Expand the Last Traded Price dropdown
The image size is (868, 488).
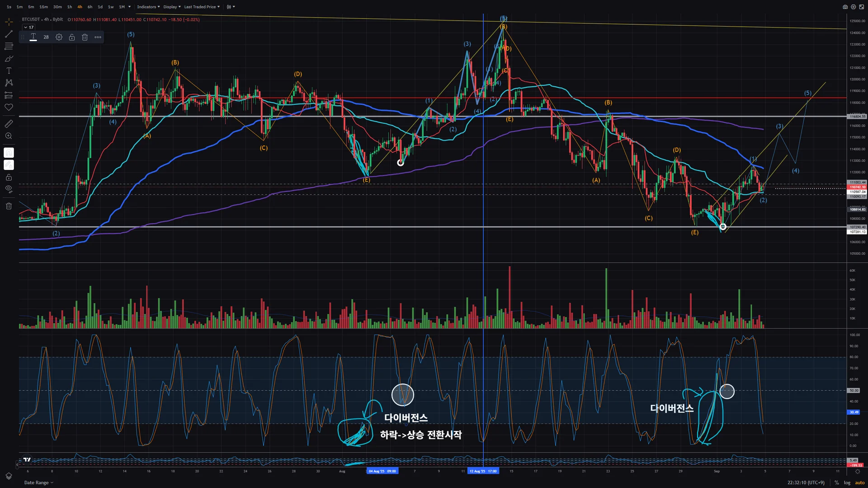202,7
